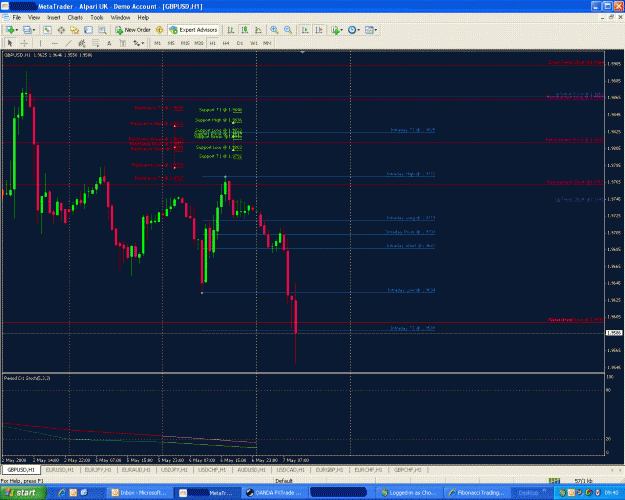Screen dimensions: 625x500
Task: Switch to the USDJPY,H1 chart tab
Action: coord(174,470)
